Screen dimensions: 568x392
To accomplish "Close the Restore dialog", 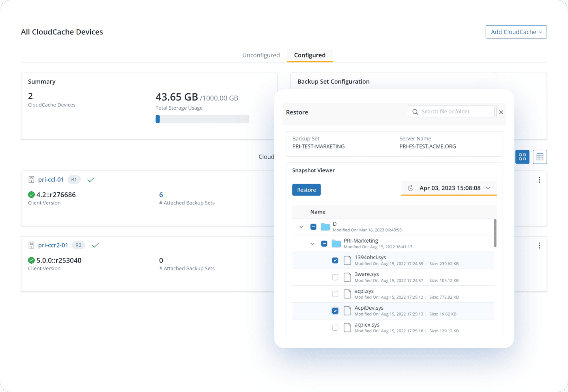I will 501,112.
